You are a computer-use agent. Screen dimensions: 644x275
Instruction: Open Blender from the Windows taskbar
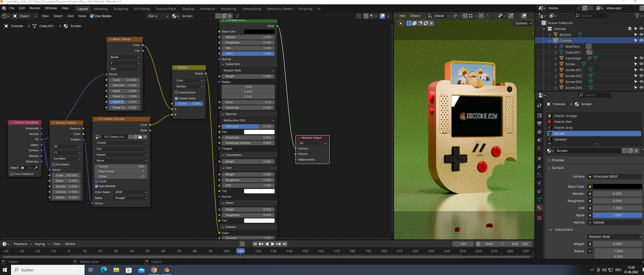click(x=167, y=270)
